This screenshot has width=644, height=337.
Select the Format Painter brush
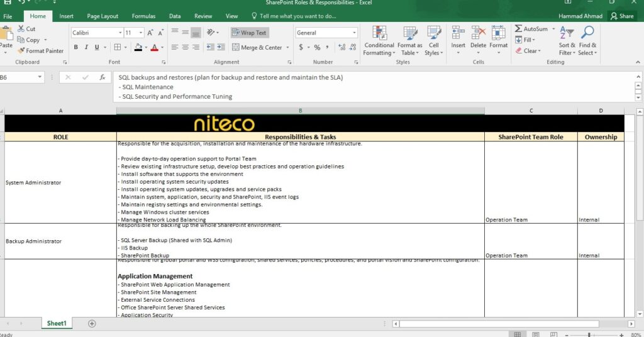21,50
